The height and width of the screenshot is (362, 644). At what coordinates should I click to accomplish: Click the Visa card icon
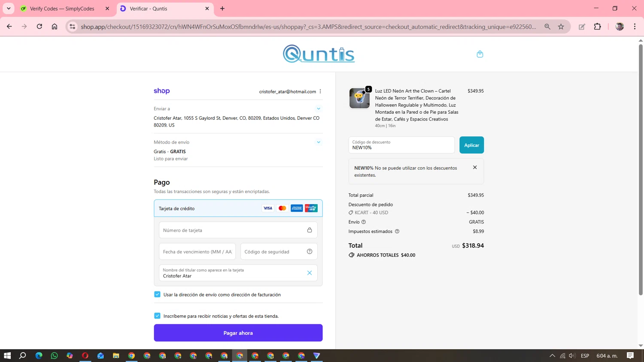(268, 208)
